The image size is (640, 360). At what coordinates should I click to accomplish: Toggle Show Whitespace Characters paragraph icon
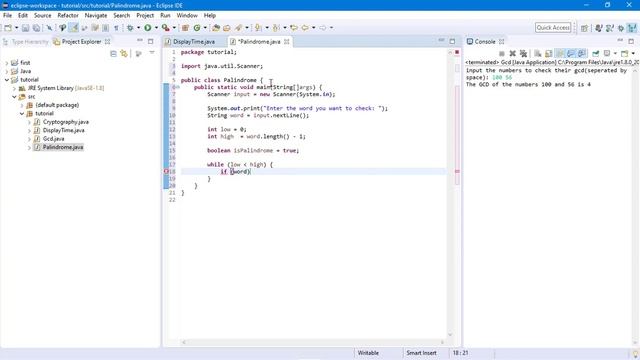tap(116, 28)
